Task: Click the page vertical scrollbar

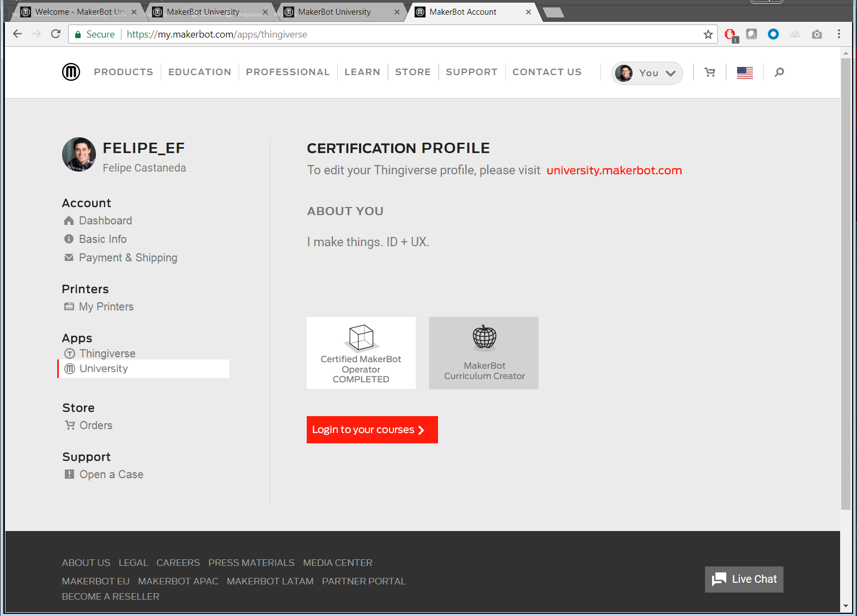Action: [846, 283]
